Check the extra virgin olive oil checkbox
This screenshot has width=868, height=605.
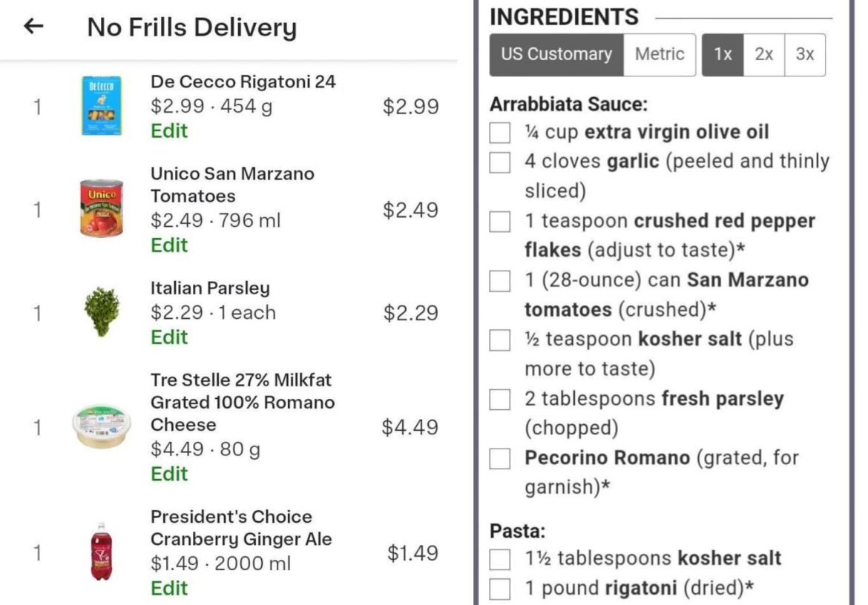pos(500,133)
